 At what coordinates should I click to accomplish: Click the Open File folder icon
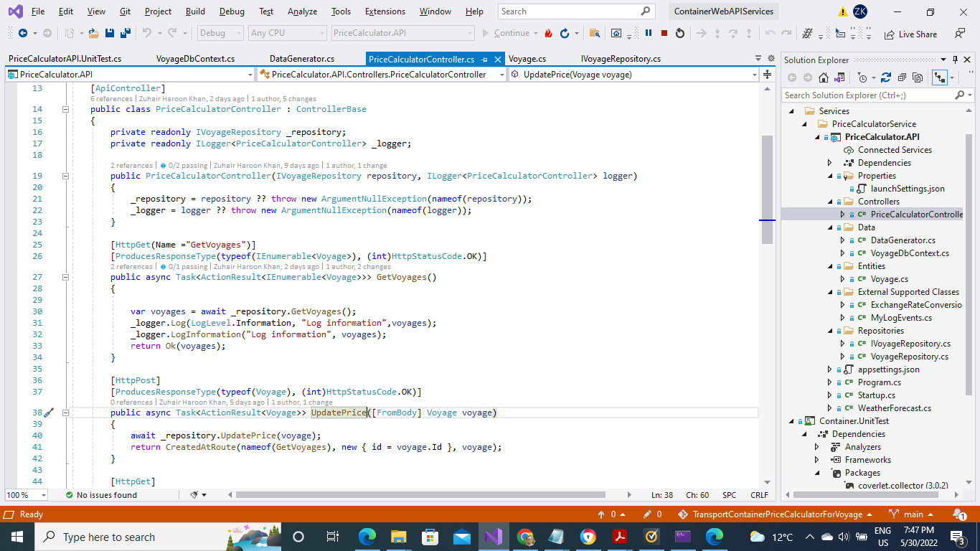click(x=93, y=33)
